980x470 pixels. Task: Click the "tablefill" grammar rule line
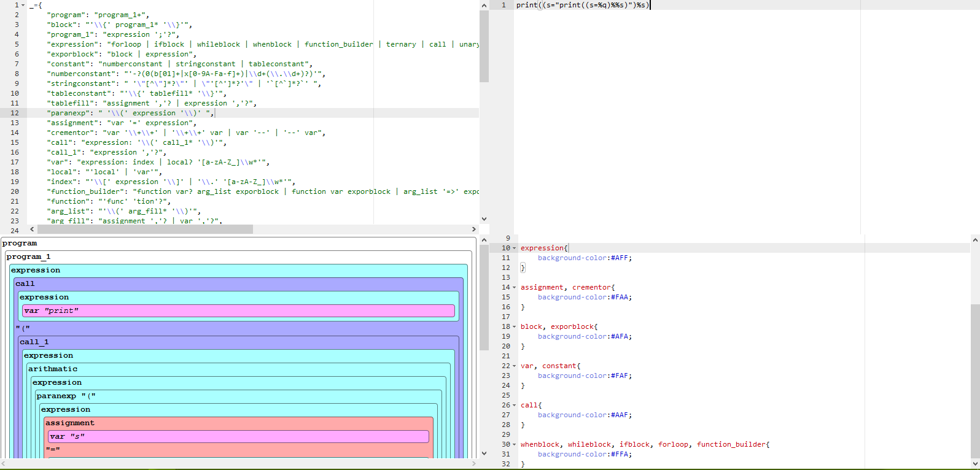(152, 103)
